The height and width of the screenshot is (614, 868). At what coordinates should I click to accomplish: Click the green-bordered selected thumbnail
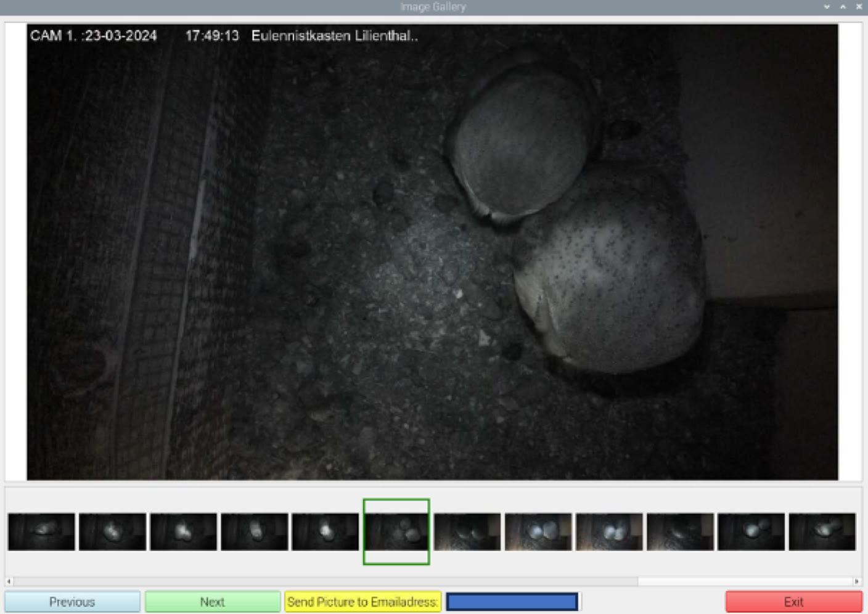click(x=396, y=531)
